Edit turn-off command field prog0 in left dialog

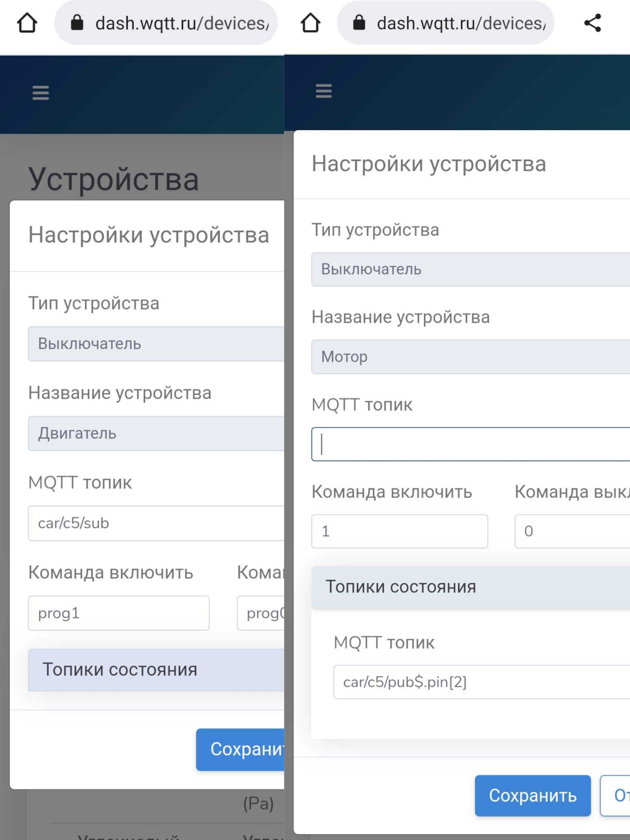click(x=261, y=613)
